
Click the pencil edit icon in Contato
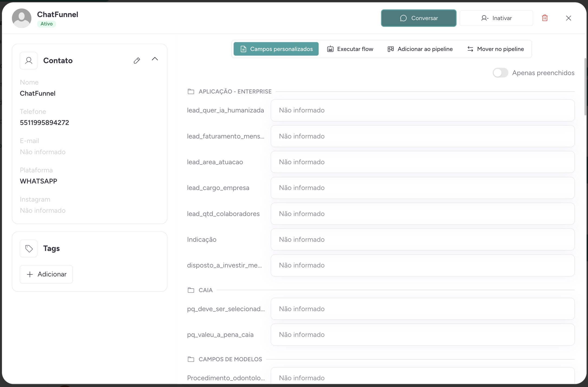pyautogui.click(x=137, y=60)
